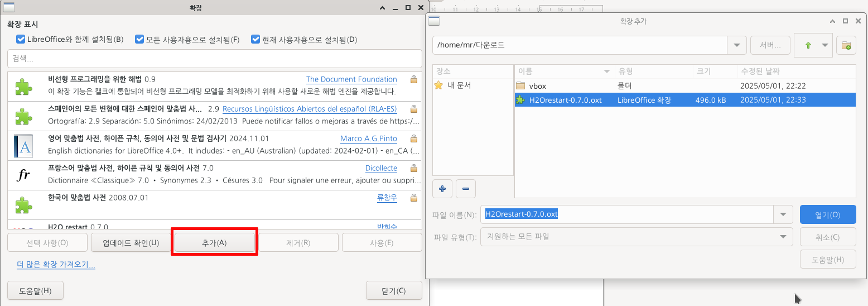Click the vbox folder icon
This screenshot has width=868, height=306.
[520, 86]
